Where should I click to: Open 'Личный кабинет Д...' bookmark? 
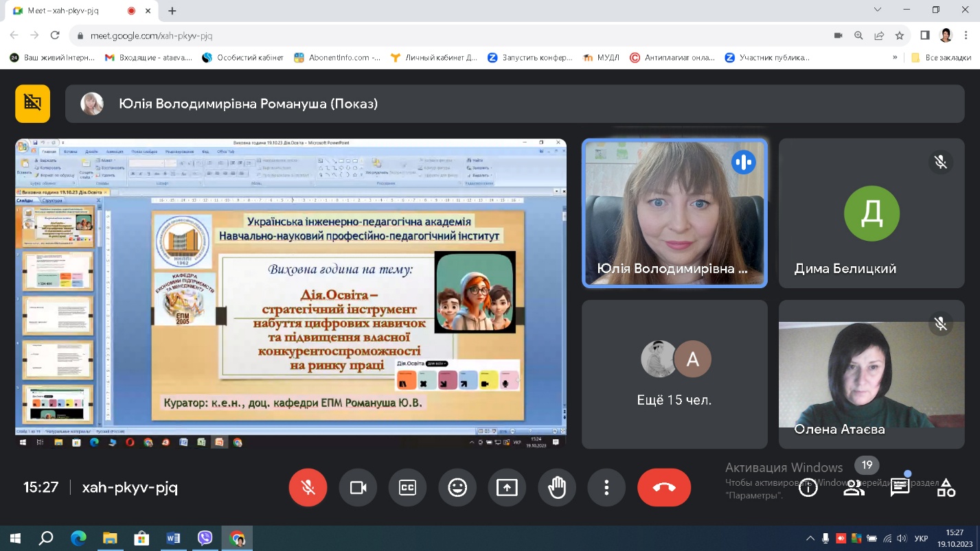point(434,58)
